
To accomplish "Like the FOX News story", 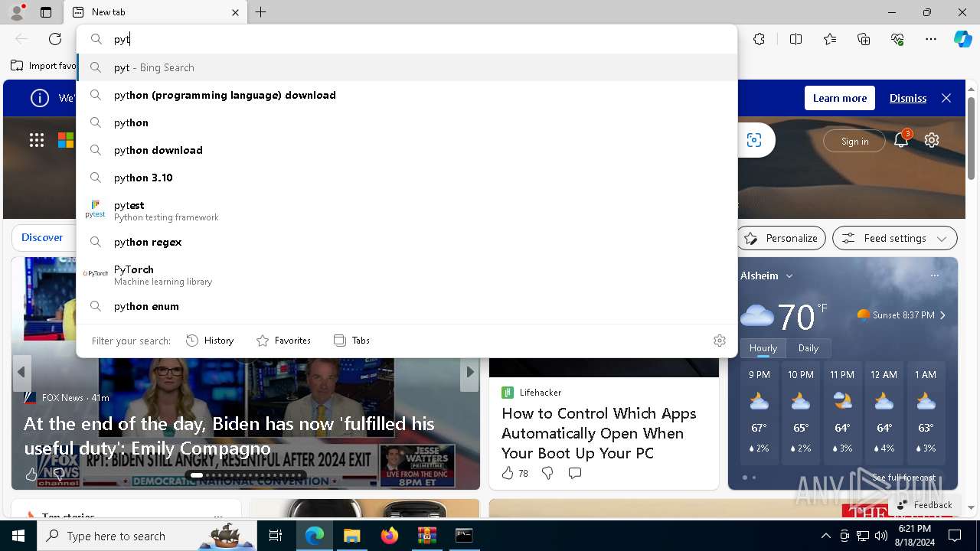I will [x=31, y=474].
